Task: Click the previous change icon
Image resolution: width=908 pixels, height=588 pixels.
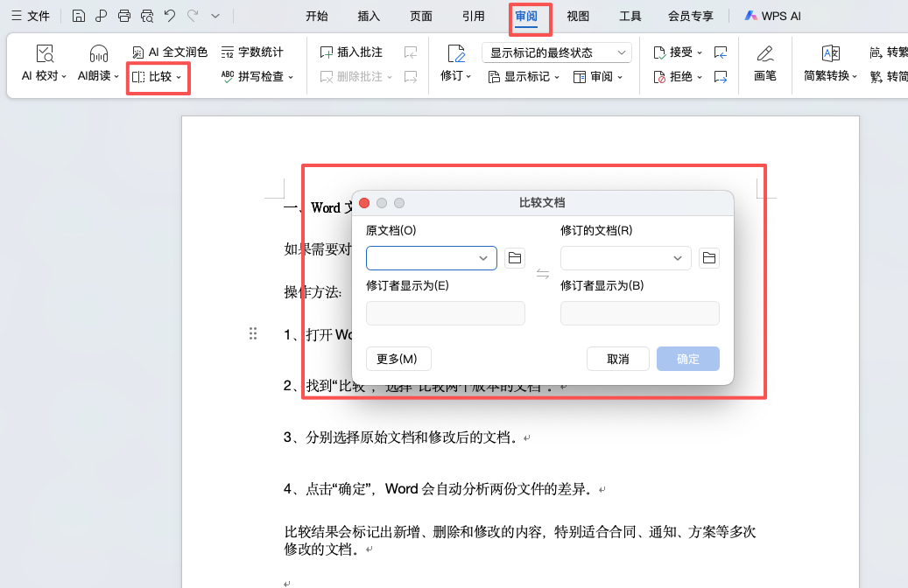Action: (x=721, y=52)
